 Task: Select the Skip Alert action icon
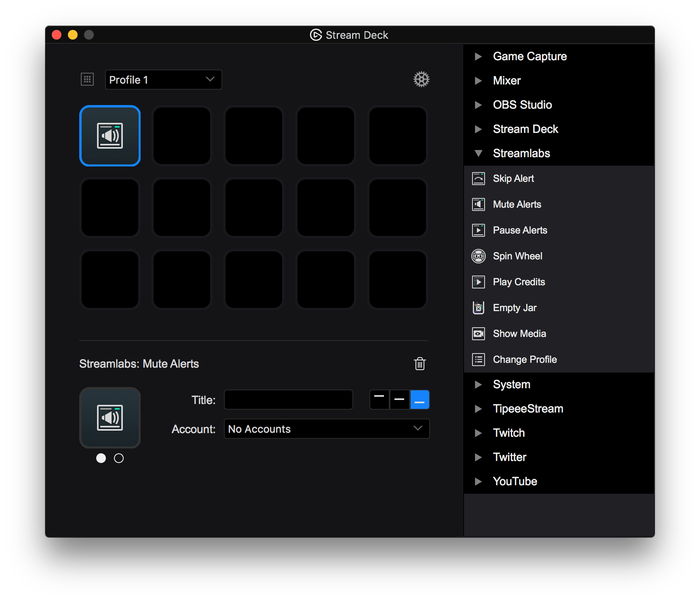[479, 178]
